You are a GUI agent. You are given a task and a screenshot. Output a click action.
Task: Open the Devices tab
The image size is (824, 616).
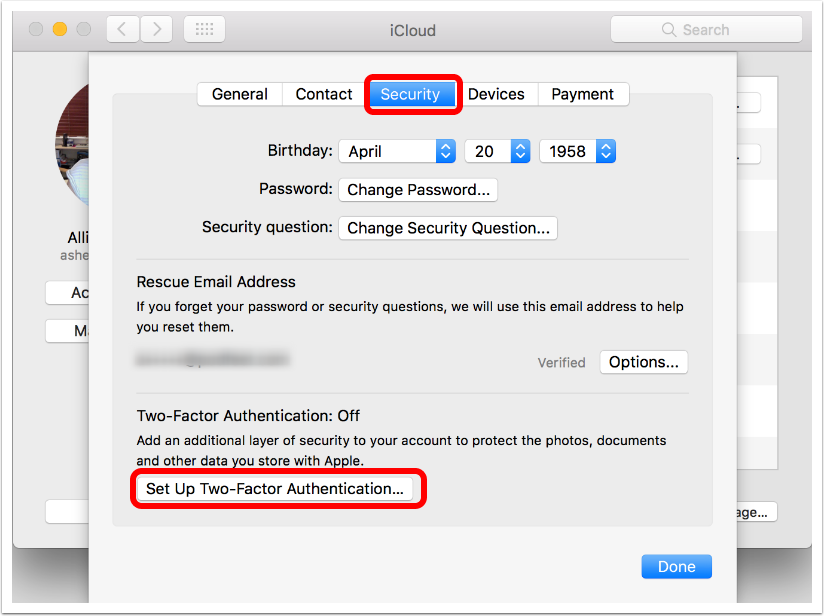click(496, 94)
